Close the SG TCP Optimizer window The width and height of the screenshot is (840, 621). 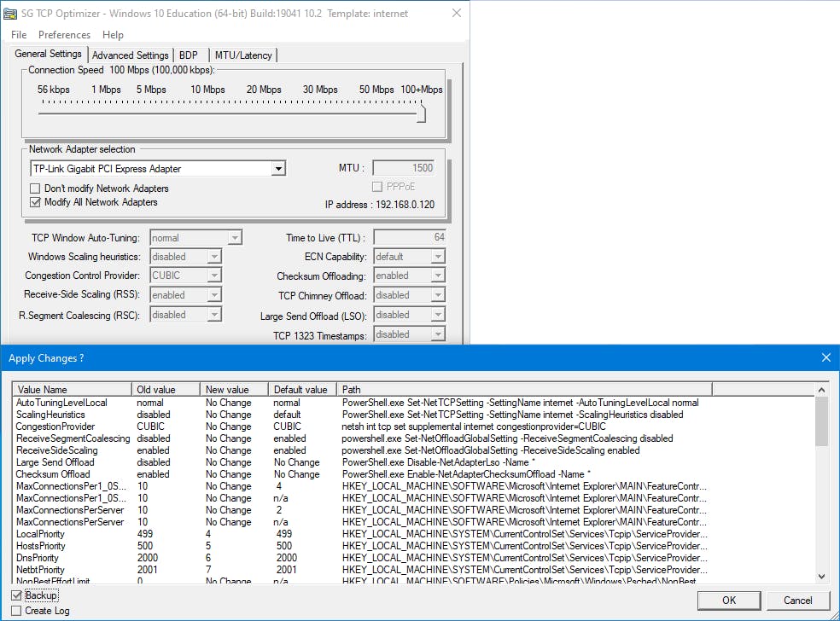457,14
